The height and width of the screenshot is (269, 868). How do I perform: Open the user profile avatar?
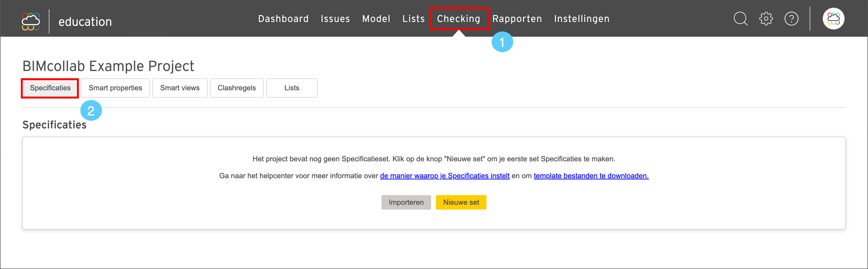point(833,19)
